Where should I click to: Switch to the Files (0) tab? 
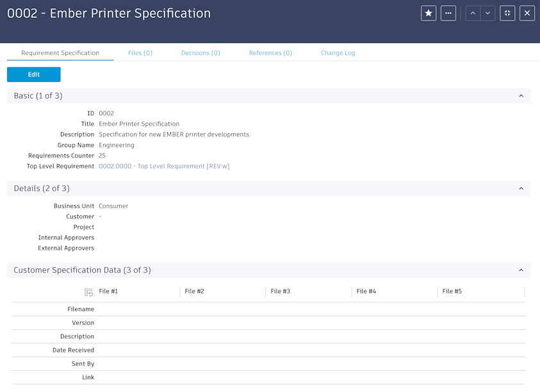(140, 53)
